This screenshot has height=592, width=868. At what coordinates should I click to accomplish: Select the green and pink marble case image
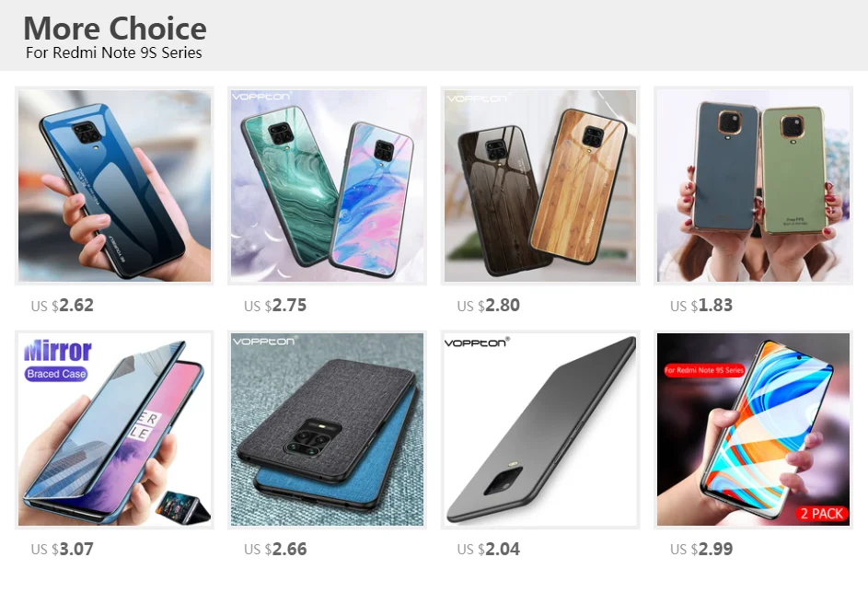click(x=327, y=186)
